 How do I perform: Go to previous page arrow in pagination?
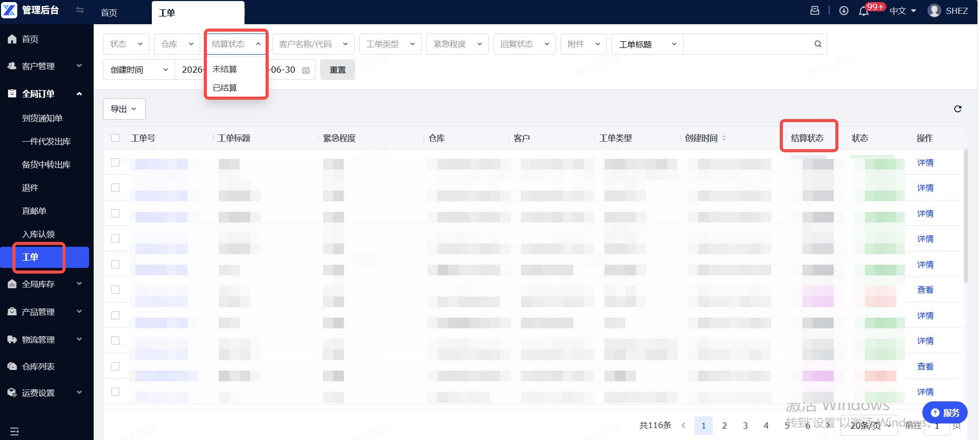(684, 425)
